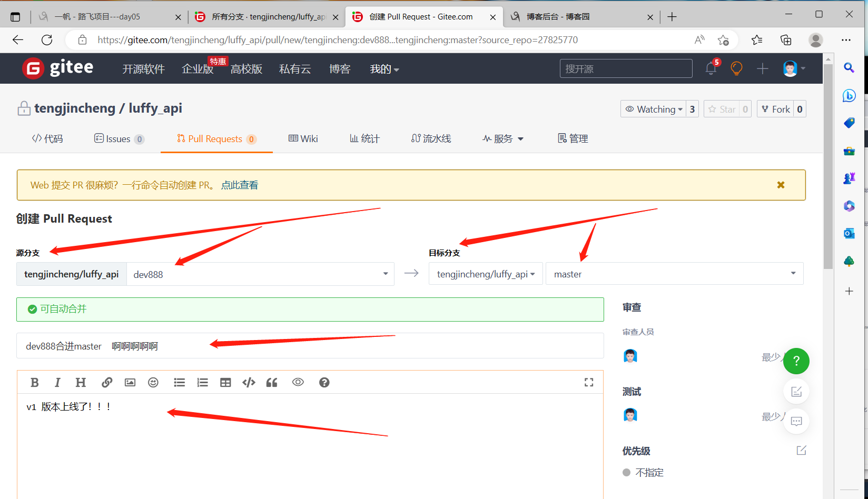Click the 私有云 nav link
This screenshot has width=868, height=499.
295,69
